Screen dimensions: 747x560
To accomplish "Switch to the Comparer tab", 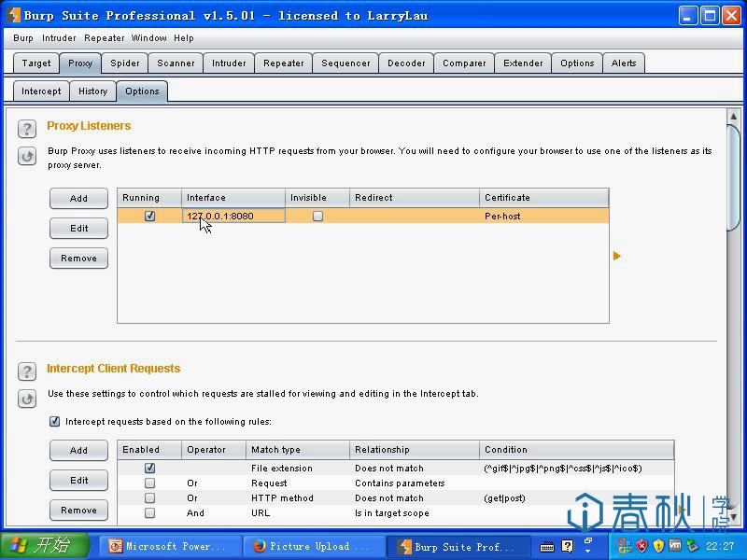I will [464, 63].
